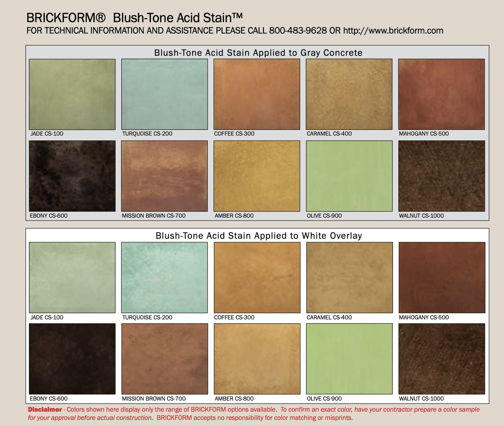
Task: Click the 'TURQUOISE CS-200' label under White Overlay
Action: pyautogui.click(x=147, y=317)
